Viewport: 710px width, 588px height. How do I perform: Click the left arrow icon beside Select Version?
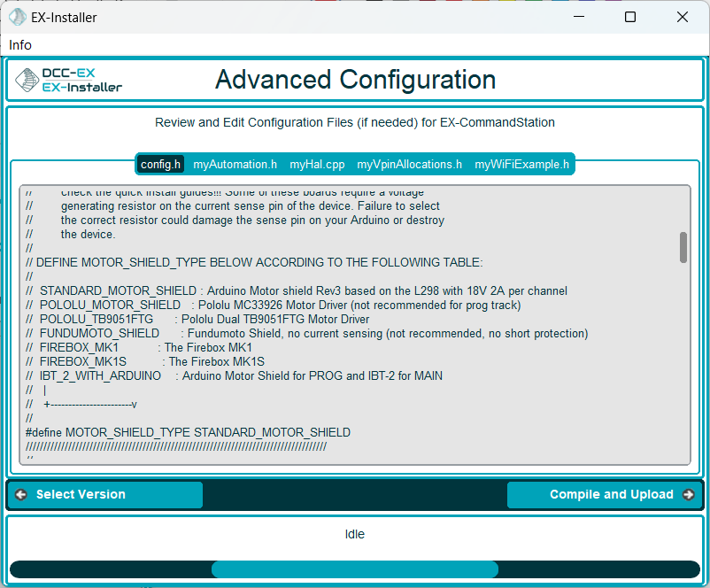tap(20, 495)
